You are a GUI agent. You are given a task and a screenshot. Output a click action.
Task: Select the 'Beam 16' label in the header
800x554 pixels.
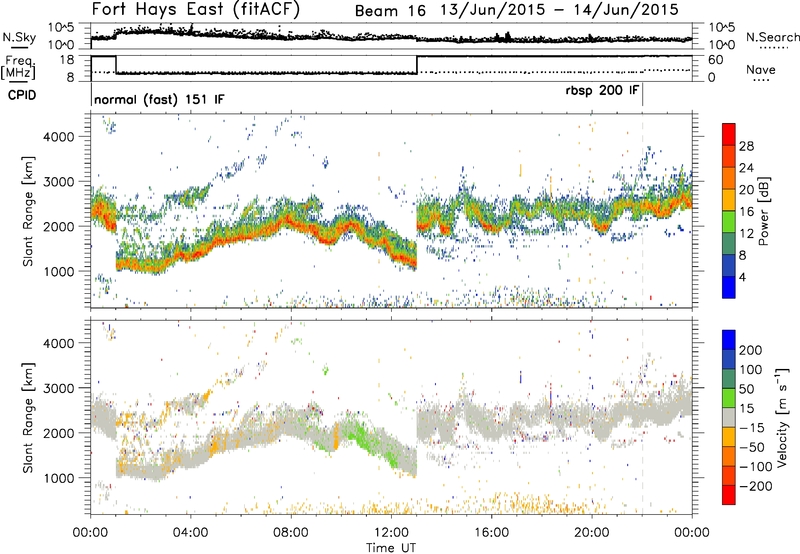(390, 11)
